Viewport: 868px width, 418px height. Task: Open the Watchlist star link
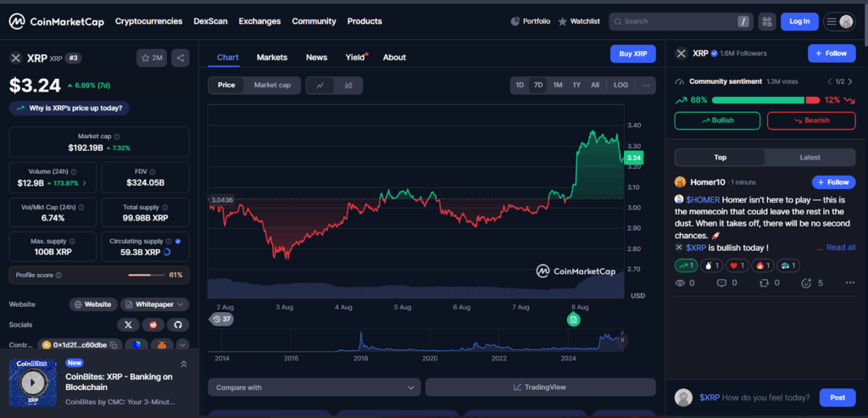point(578,21)
